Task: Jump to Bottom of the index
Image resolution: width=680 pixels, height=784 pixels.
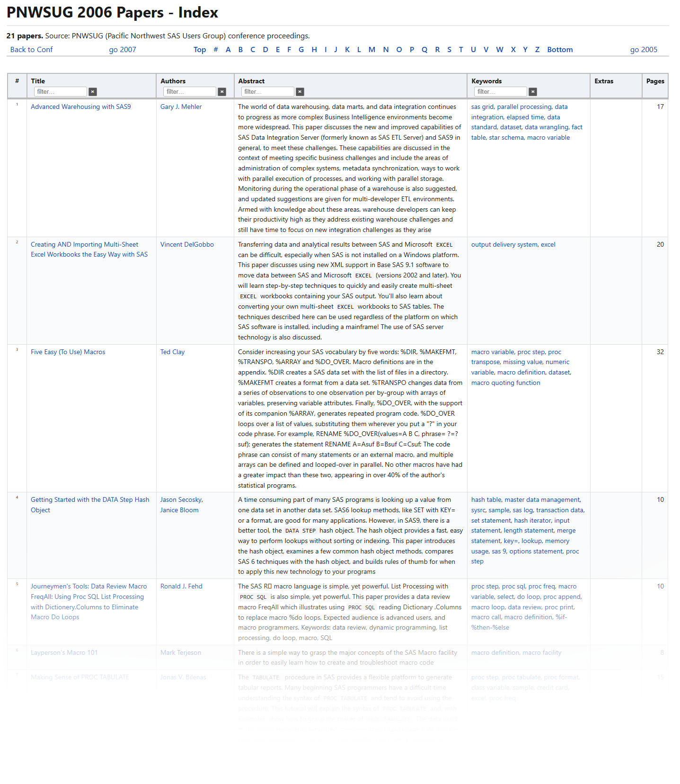Action: pos(560,50)
